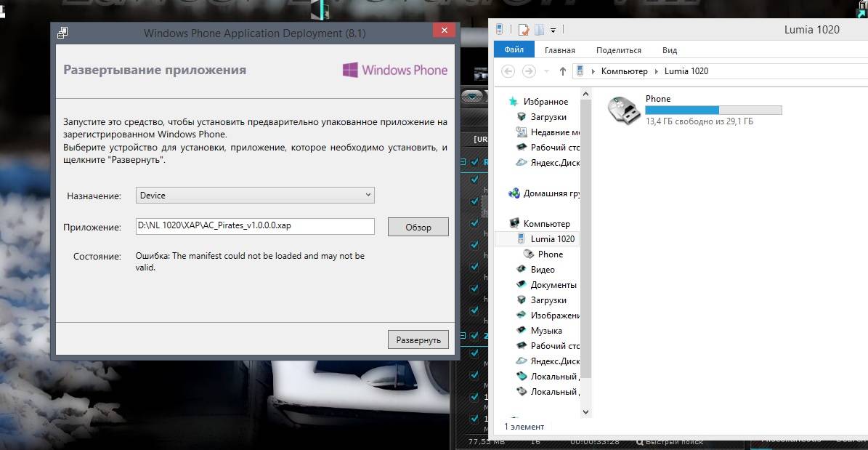Image resolution: width=868 pixels, height=450 pixels.
Task: Select Компьютер in the navigation pane
Action: [x=546, y=224]
